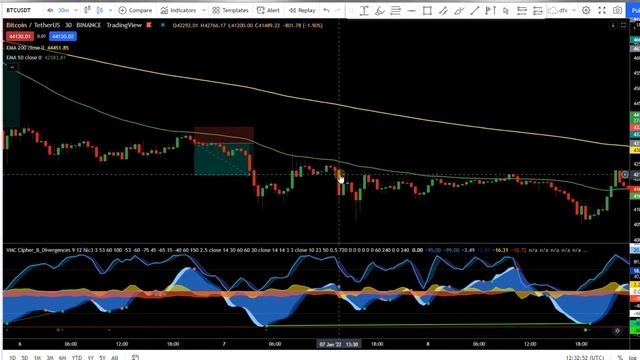
Task: Select the horizontal line tool
Action: coord(411,11)
